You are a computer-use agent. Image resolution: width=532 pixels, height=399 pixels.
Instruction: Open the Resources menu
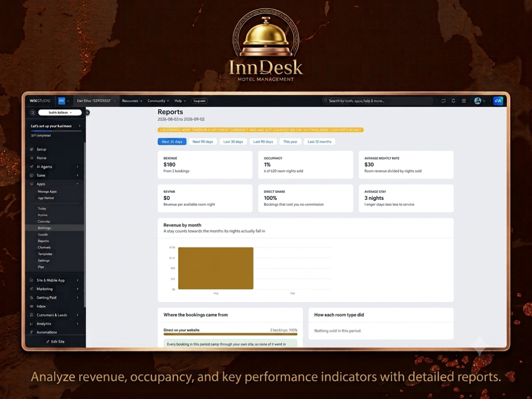coord(132,101)
